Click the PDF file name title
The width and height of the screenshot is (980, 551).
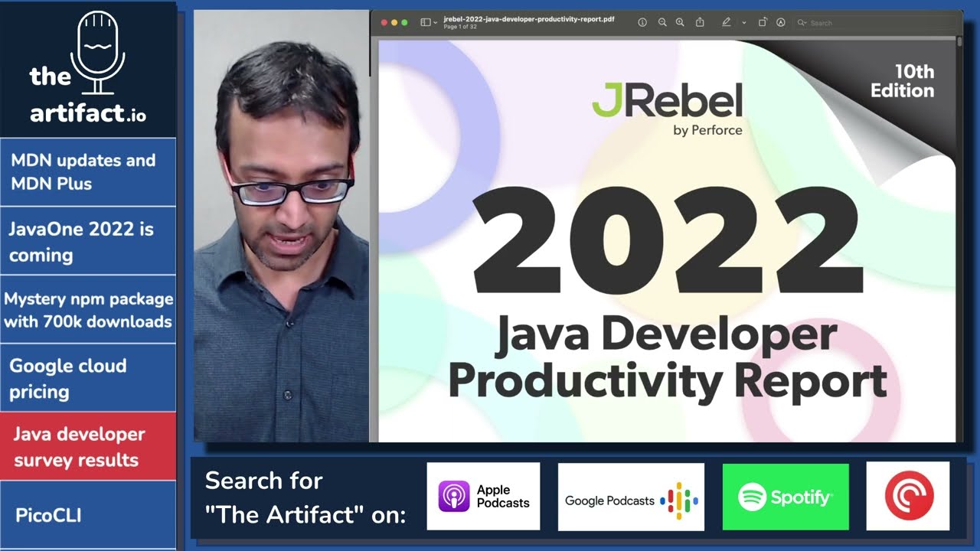(529, 19)
